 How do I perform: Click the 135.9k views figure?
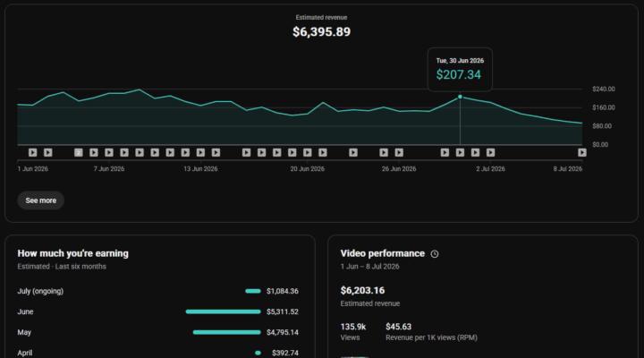pyautogui.click(x=353, y=327)
